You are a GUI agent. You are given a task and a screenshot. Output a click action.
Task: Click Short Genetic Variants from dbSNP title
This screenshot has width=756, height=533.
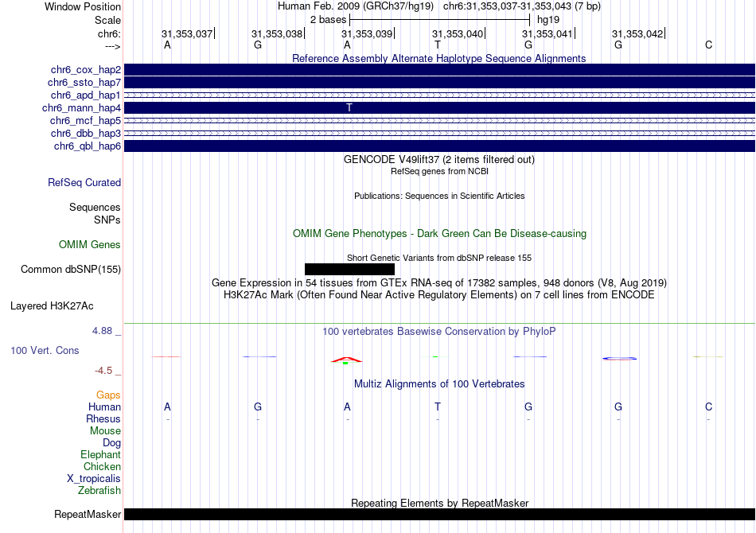pos(439,258)
